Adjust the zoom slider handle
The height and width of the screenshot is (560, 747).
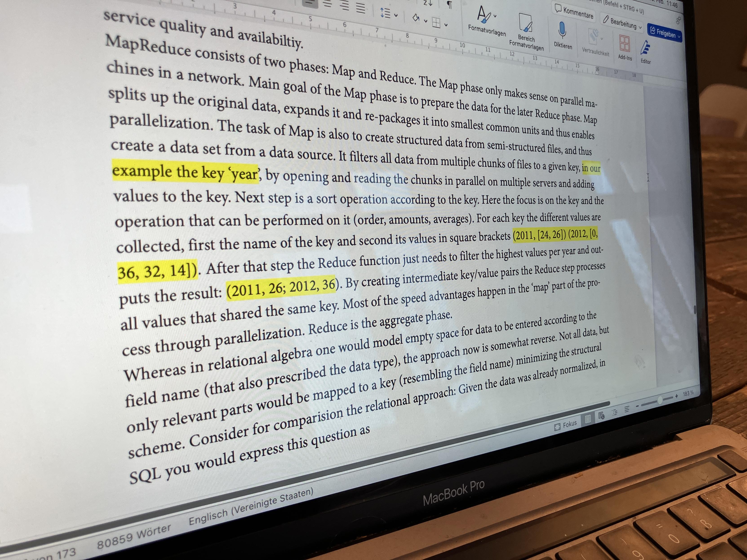point(660,400)
